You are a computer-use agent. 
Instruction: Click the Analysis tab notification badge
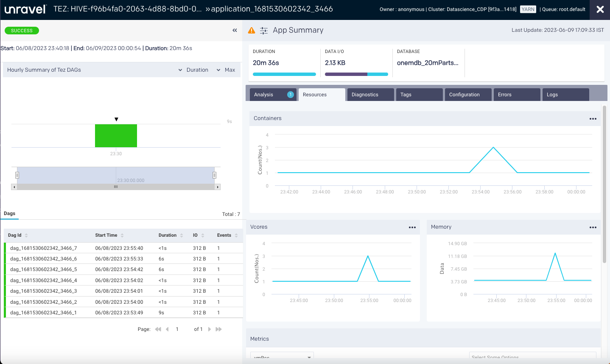291,95
